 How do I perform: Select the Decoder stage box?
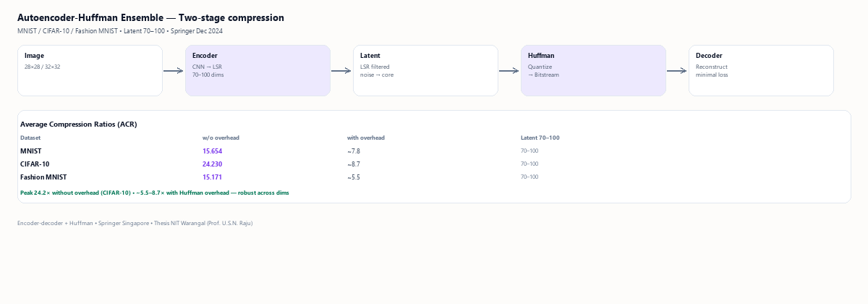click(x=761, y=70)
